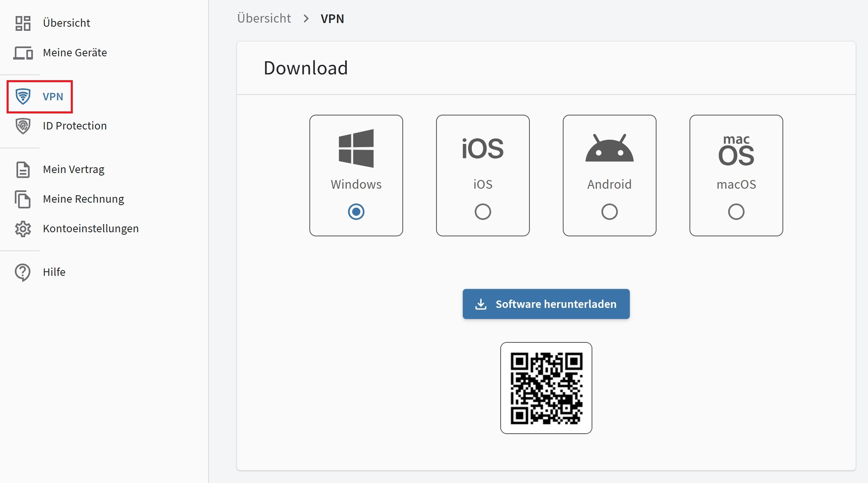Click the Meine Geräte devices icon
Image resolution: width=868 pixels, height=483 pixels.
pyautogui.click(x=23, y=53)
